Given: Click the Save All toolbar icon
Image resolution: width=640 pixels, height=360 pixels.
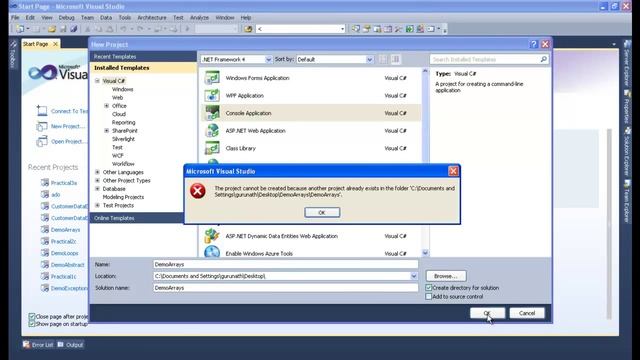Looking at the screenshot, I should click(x=74, y=29).
